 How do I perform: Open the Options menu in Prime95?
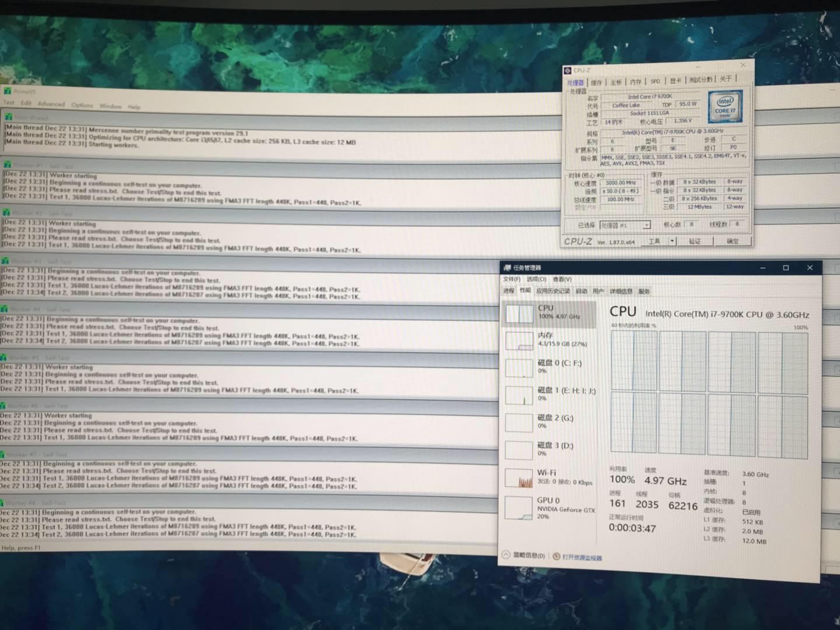point(82,105)
